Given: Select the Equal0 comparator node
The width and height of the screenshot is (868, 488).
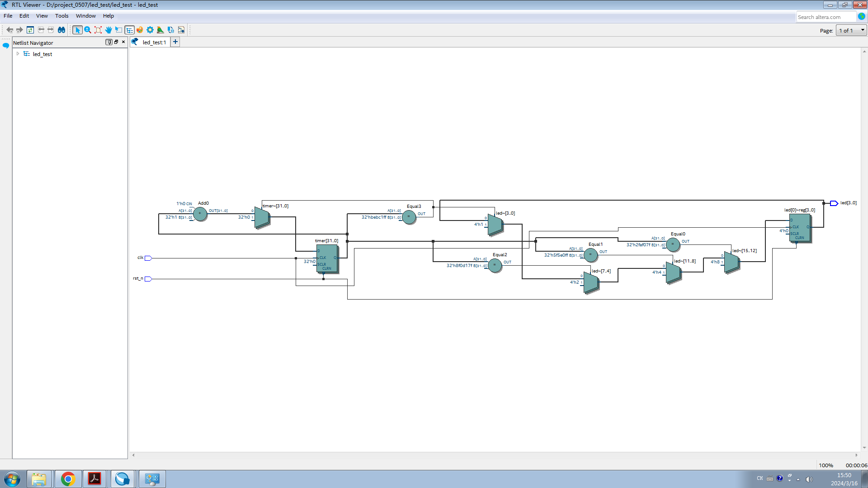Looking at the screenshot, I should point(673,244).
